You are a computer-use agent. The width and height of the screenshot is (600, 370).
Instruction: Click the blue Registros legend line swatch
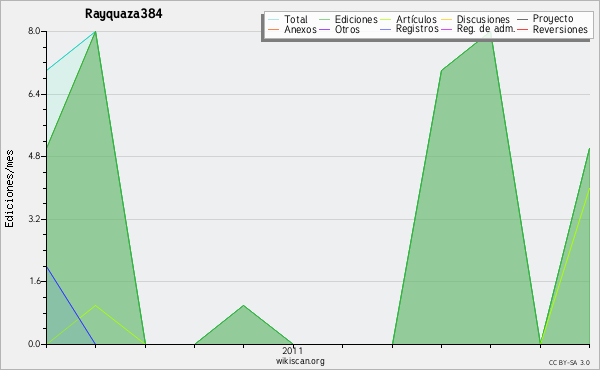coord(386,29)
